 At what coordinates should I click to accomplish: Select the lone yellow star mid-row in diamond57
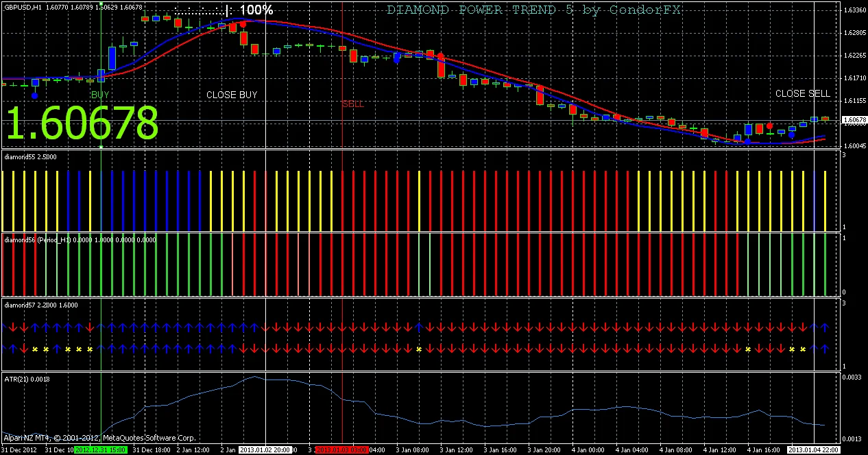(418, 349)
